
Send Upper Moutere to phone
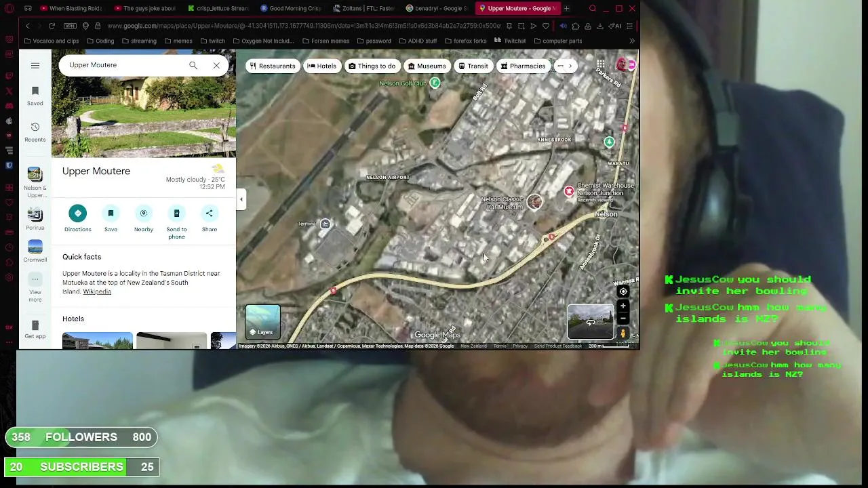(176, 222)
